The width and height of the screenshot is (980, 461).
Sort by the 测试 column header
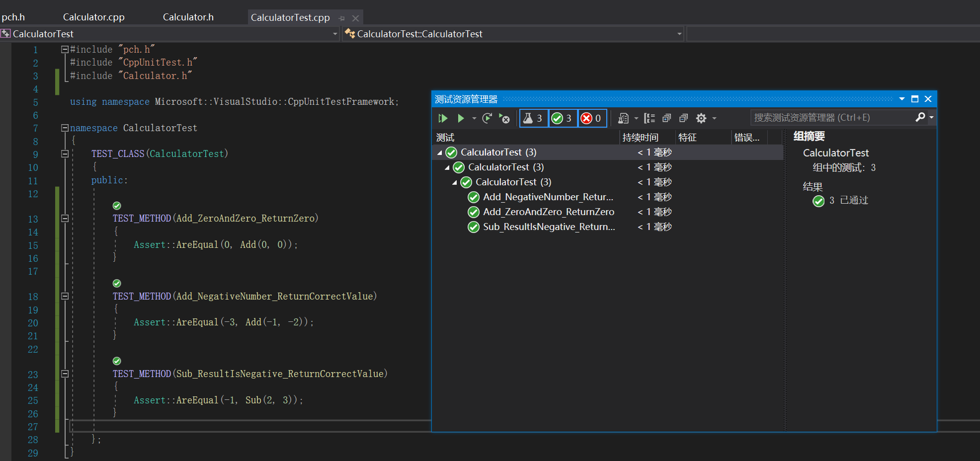tap(526, 138)
